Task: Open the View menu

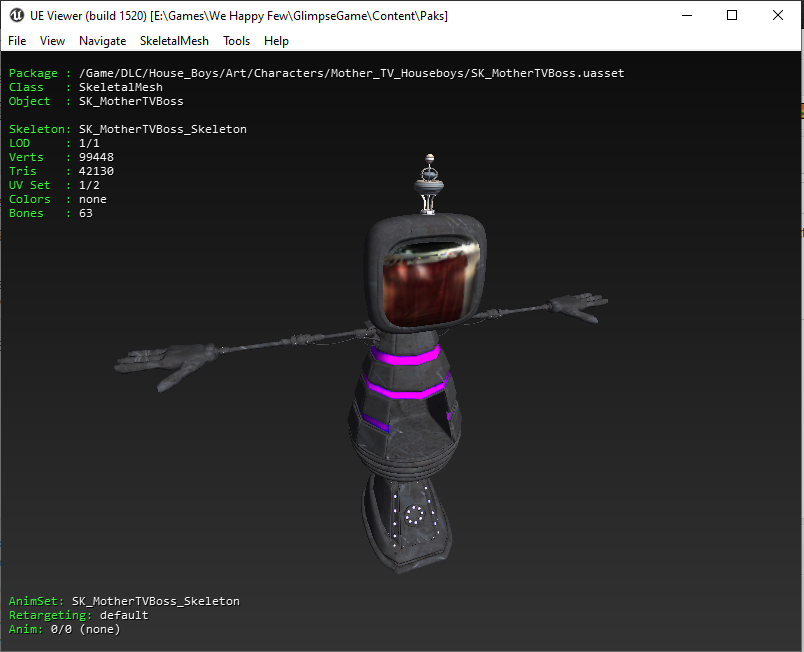Action: click(52, 41)
